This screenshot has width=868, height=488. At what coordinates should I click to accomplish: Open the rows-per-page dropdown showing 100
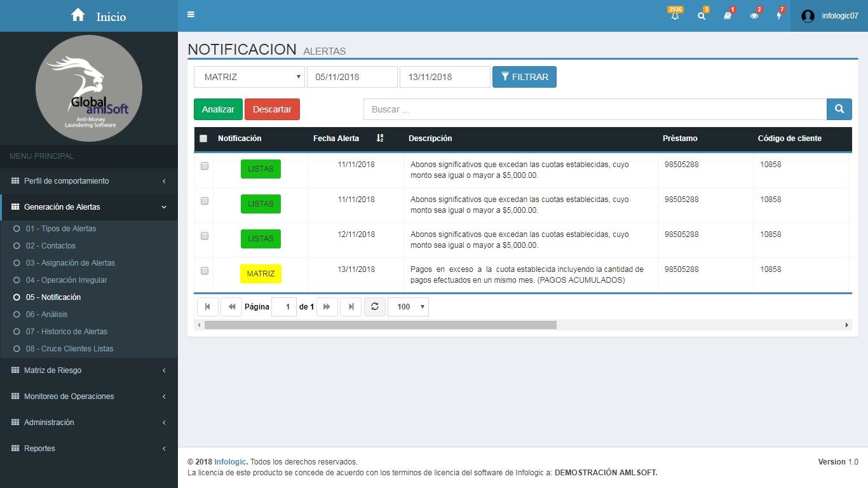click(x=408, y=307)
